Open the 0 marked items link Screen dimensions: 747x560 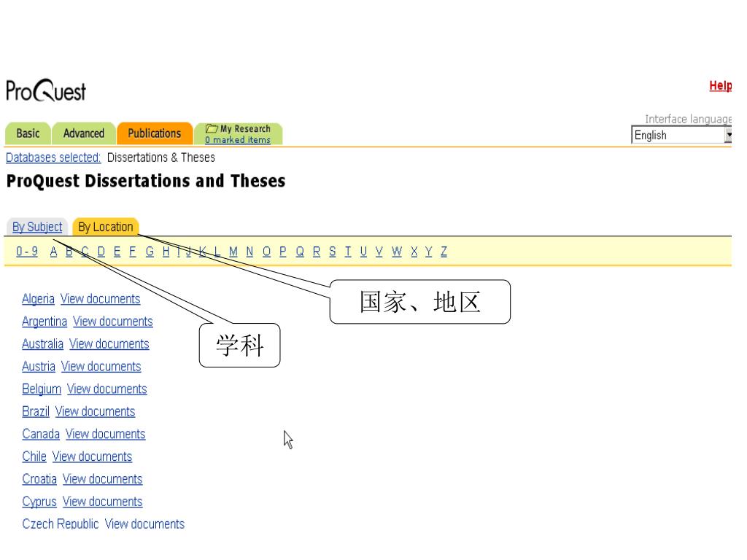click(x=238, y=139)
